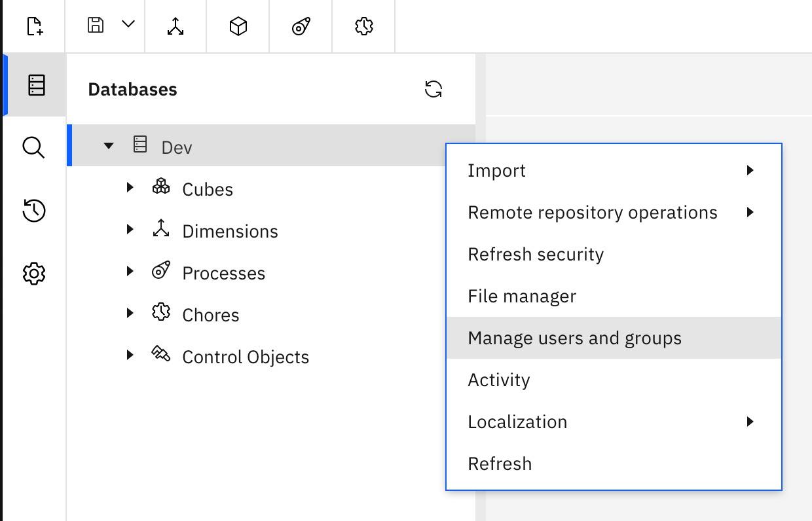Expand the Control Objects node

pyautogui.click(x=130, y=355)
